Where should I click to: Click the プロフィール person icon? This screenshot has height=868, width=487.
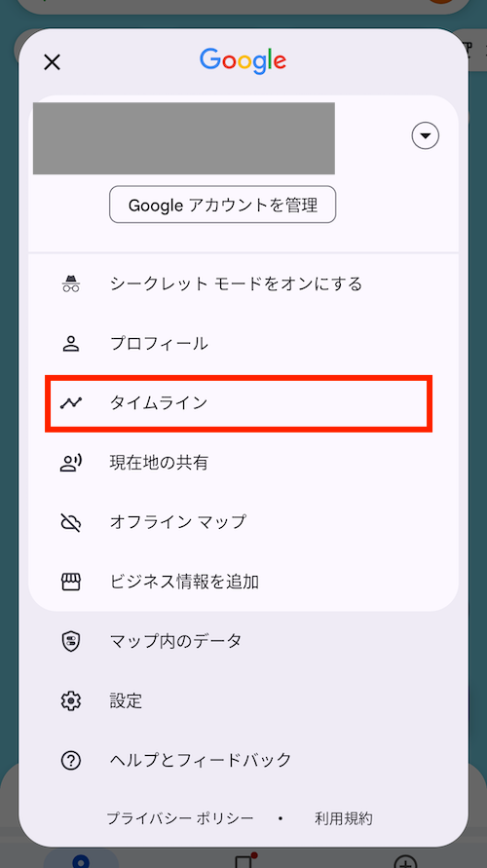71,344
